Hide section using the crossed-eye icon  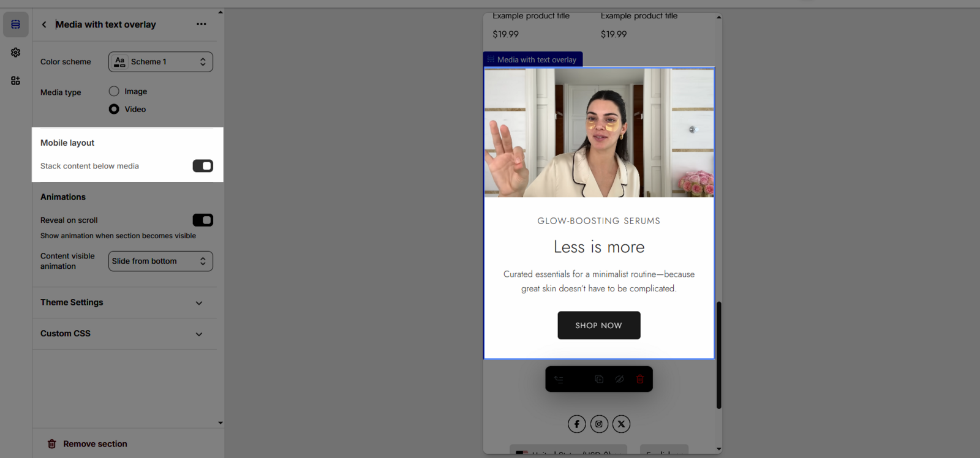619,379
